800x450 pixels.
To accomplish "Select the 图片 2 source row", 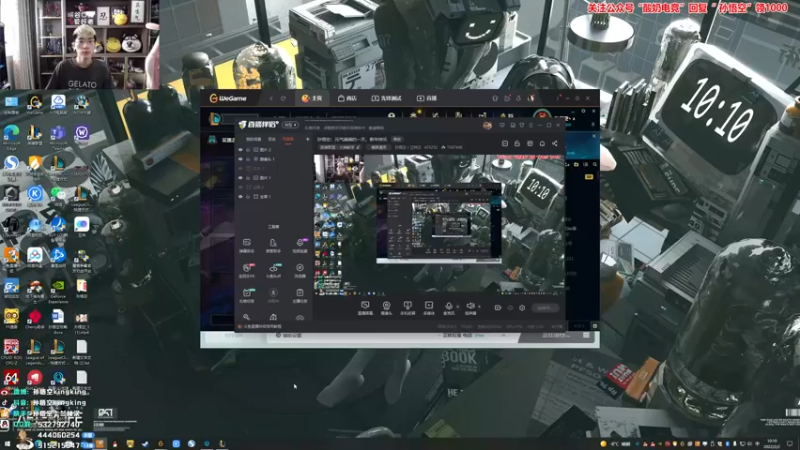I will 274,150.
